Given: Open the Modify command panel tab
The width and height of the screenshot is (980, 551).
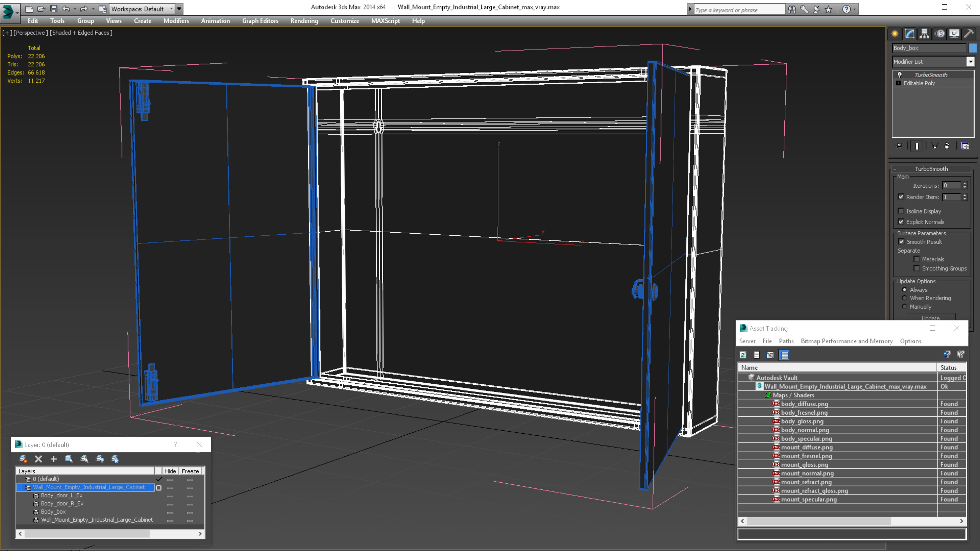Looking at the screenshot, I should coord(910,34).
